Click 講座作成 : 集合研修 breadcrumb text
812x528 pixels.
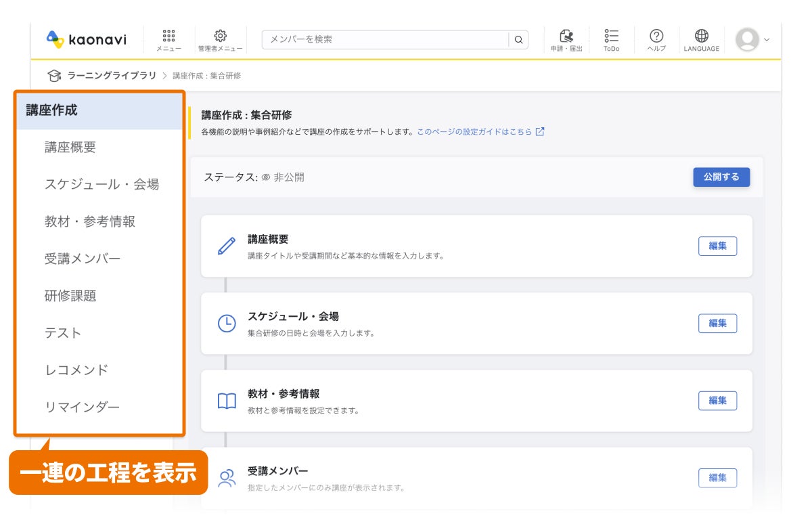click(206, 76)
